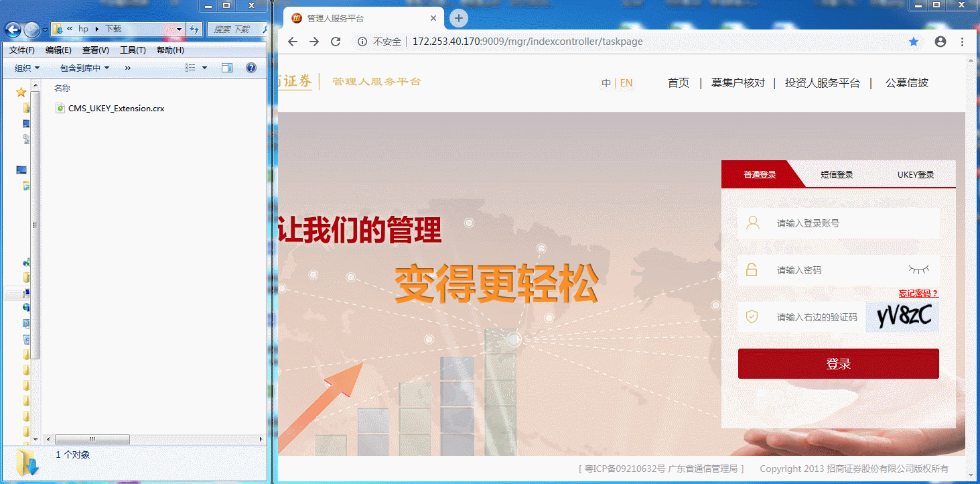Click the CMS_UKEY_Extension.crx file icon

tap(60, 108)
